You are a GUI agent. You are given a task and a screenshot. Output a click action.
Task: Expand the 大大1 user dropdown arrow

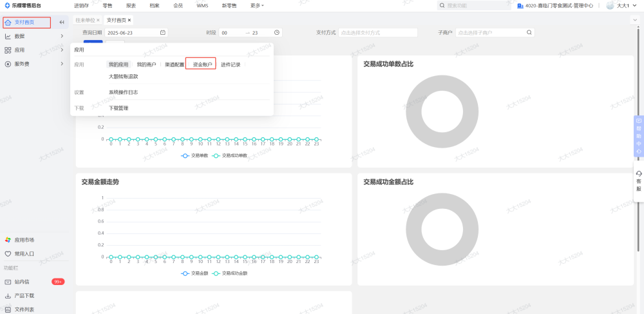[x=634, y=6]
